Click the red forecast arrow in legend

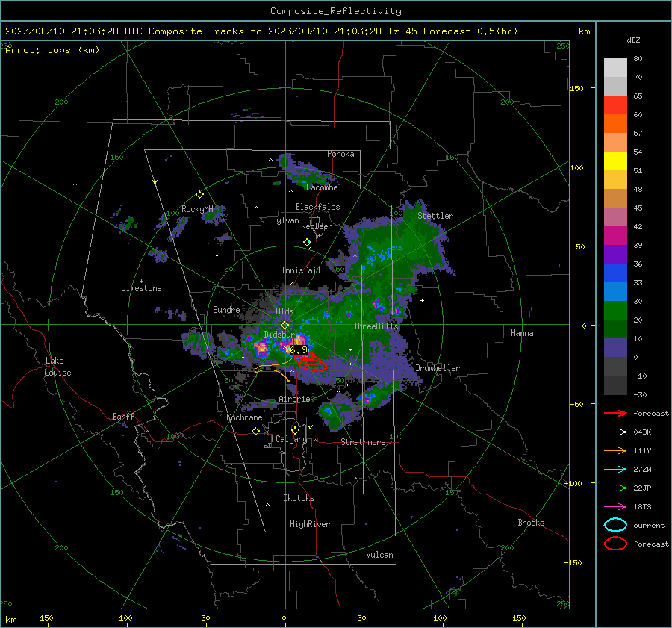point(615,413)
